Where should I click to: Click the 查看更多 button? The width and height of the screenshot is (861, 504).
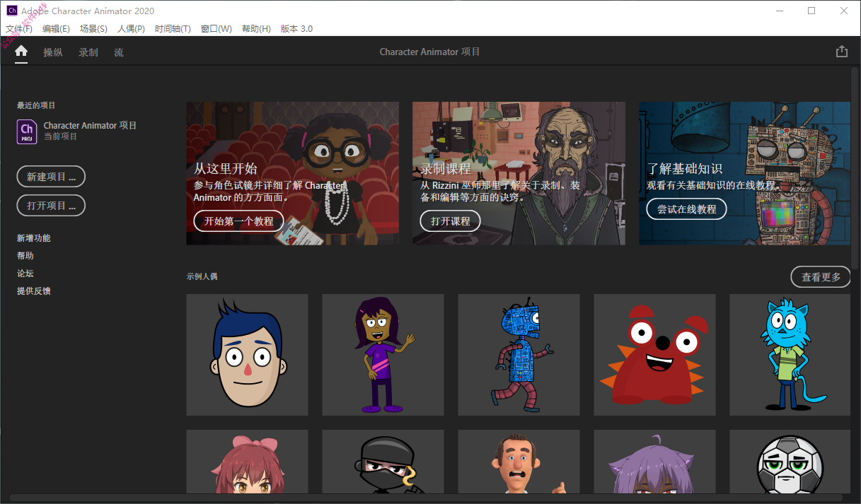tap(821, 277)
